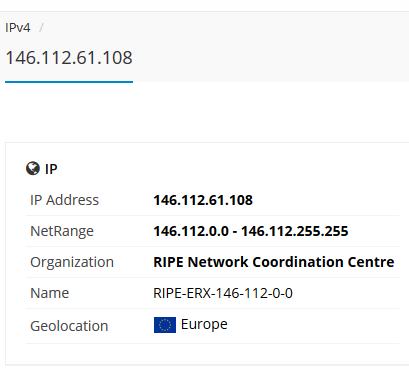
Task: Click the IP section heading text
Action: 51,169
